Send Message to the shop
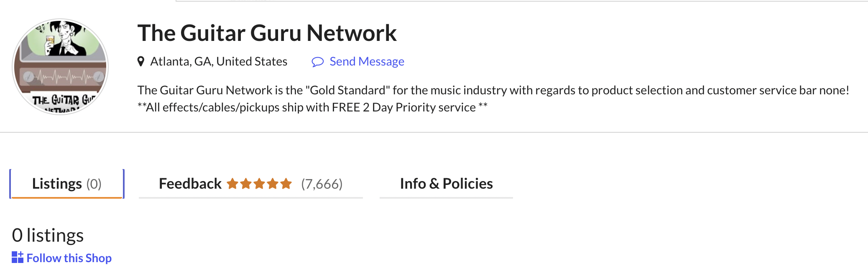 pyautogui.click(x=367, y=62)
